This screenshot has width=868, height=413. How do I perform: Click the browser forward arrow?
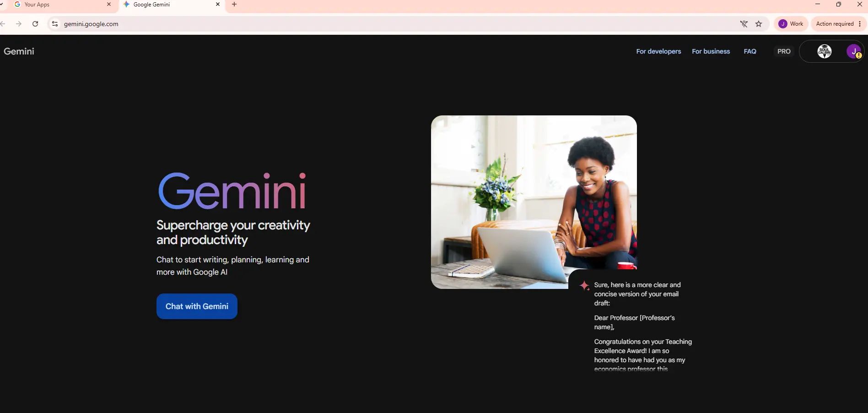[x=19, y=24]
